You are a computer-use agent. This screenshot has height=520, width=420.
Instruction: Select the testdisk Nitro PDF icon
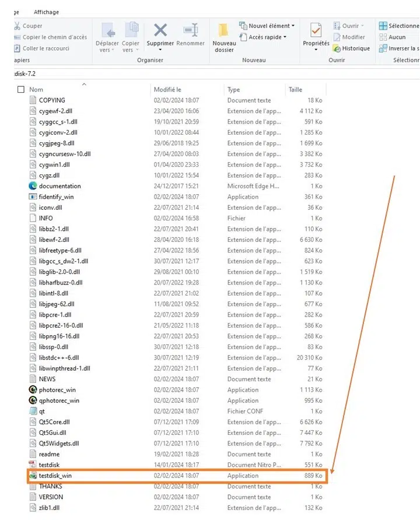(33, 465)
